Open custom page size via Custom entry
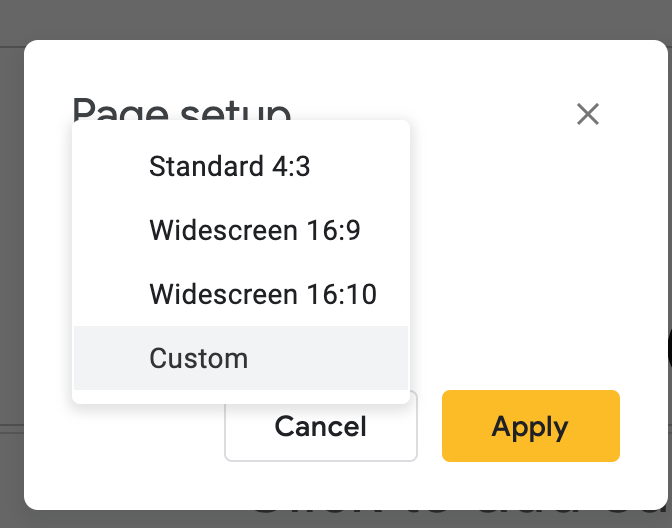 click(199, 358)
